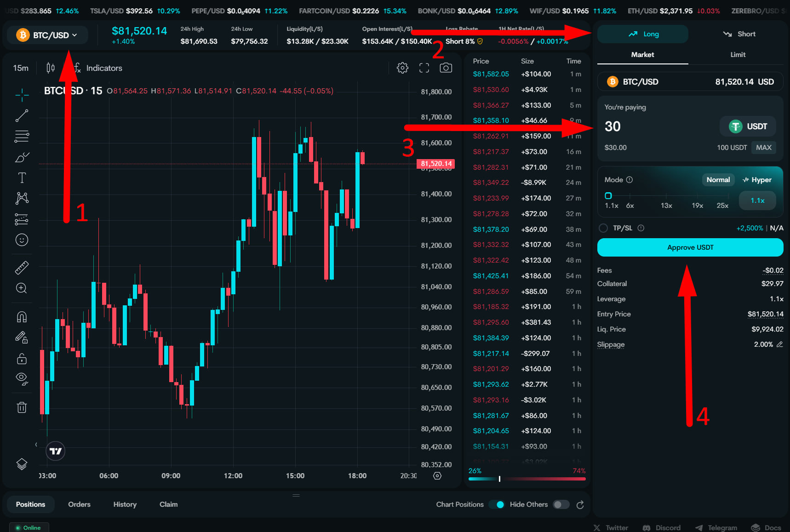Viewport: 790px width, 532px height.
Task: Open the Claim tab
Action: (x=168, y=504)
